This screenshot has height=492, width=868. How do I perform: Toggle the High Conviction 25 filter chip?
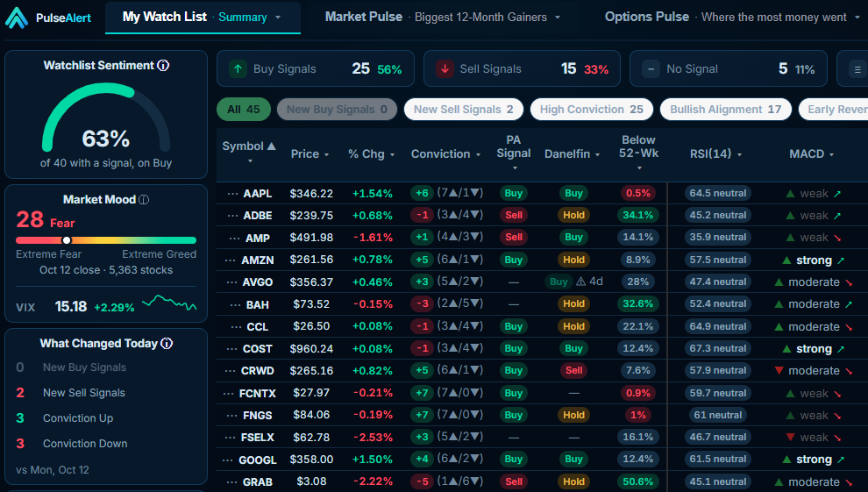(591, 110)
